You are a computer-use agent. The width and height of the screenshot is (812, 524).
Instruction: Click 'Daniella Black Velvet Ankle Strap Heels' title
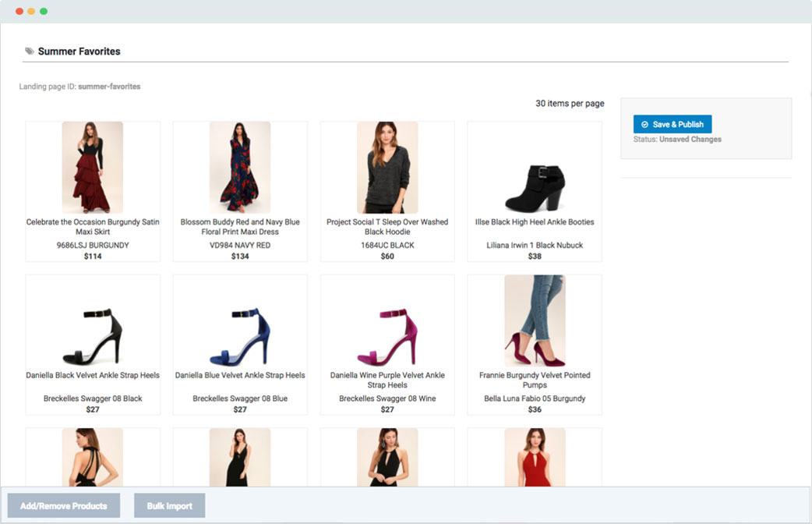[93, 375]
